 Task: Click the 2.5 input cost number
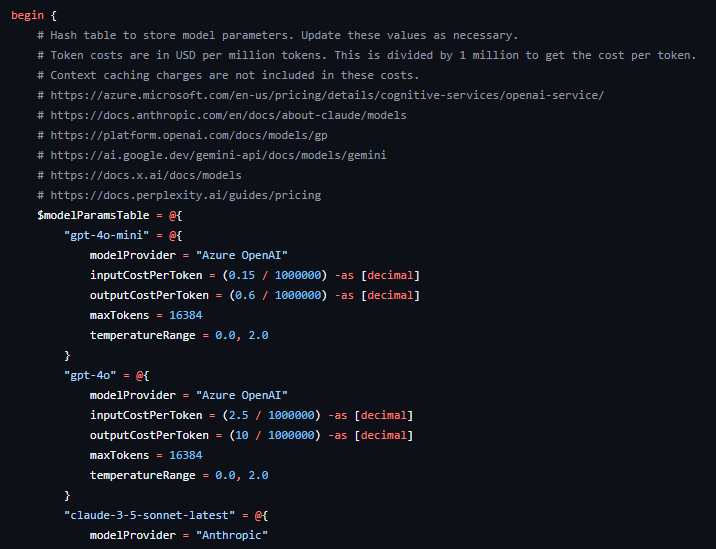239,415
